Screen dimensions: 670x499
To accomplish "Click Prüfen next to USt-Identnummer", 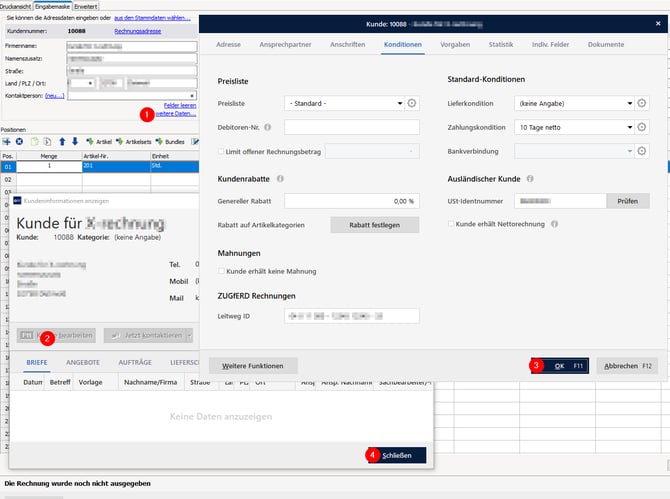I will tap(628, 201).
